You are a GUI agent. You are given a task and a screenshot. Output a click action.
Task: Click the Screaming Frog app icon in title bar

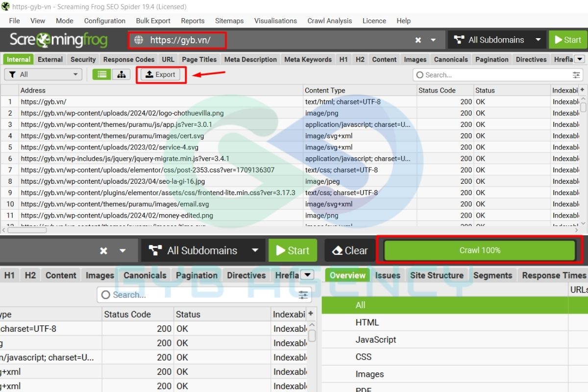click(5, 6)
